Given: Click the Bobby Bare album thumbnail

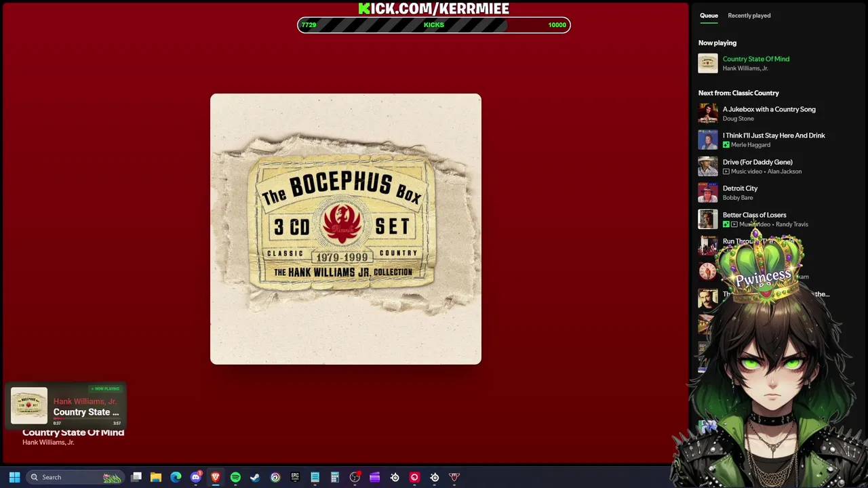Looking at the screenshot, I should pos(708,192).
